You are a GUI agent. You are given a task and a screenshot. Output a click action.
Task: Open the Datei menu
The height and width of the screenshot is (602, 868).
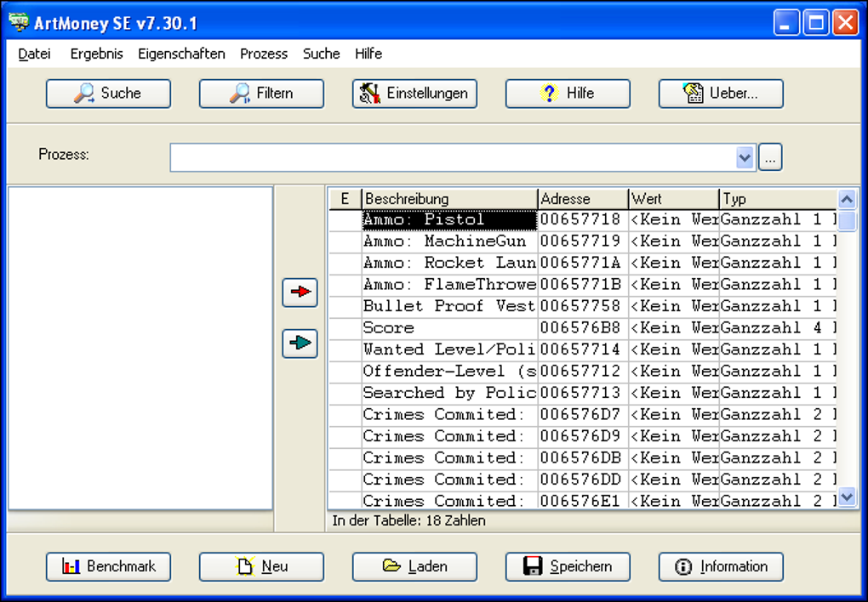pos(34,54)
